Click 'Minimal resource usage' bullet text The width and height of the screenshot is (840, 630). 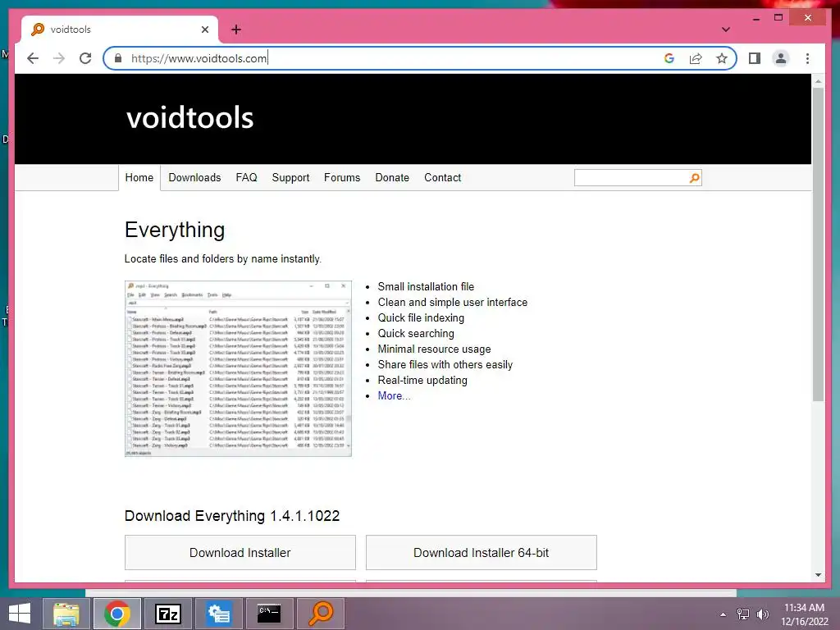(435, 349)
